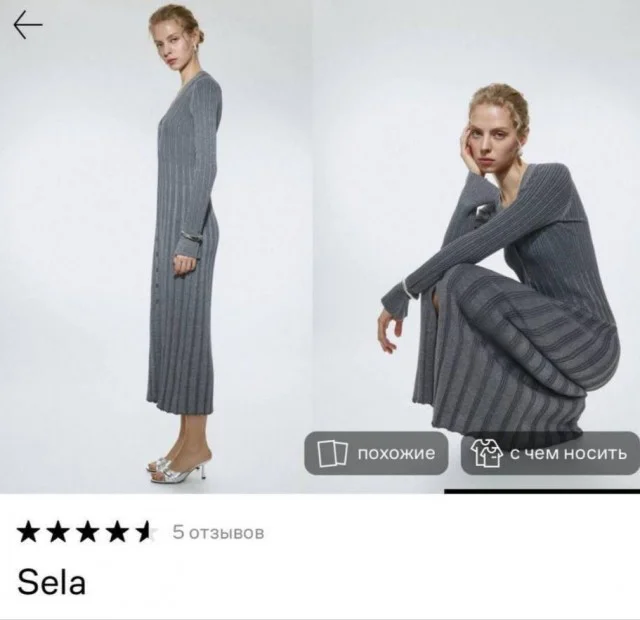Go back using the arrow icon

pyautogui.click(x=28, y=25)
